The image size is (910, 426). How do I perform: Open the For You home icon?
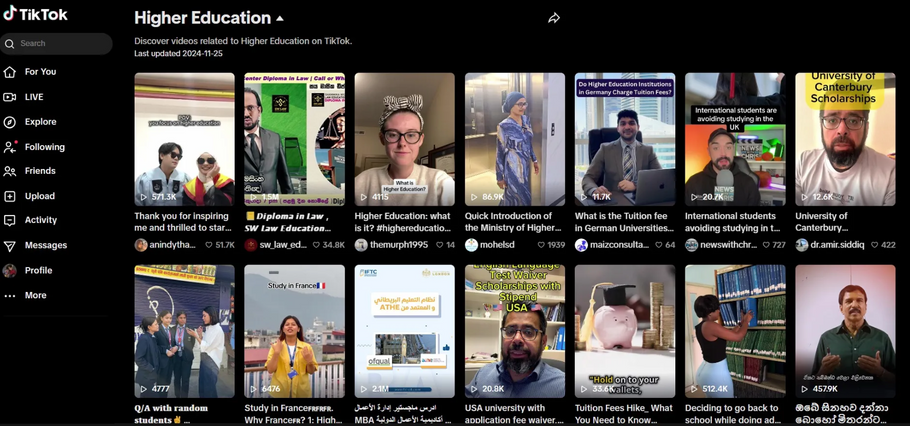coord(9,72)
